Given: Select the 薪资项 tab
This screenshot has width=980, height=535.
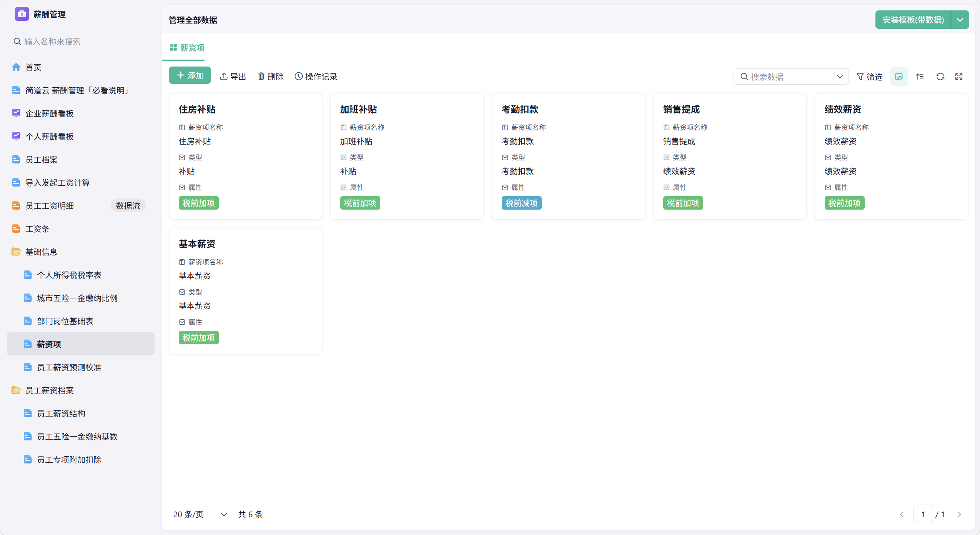Looking at the screenshot, I should coord(187,48).
